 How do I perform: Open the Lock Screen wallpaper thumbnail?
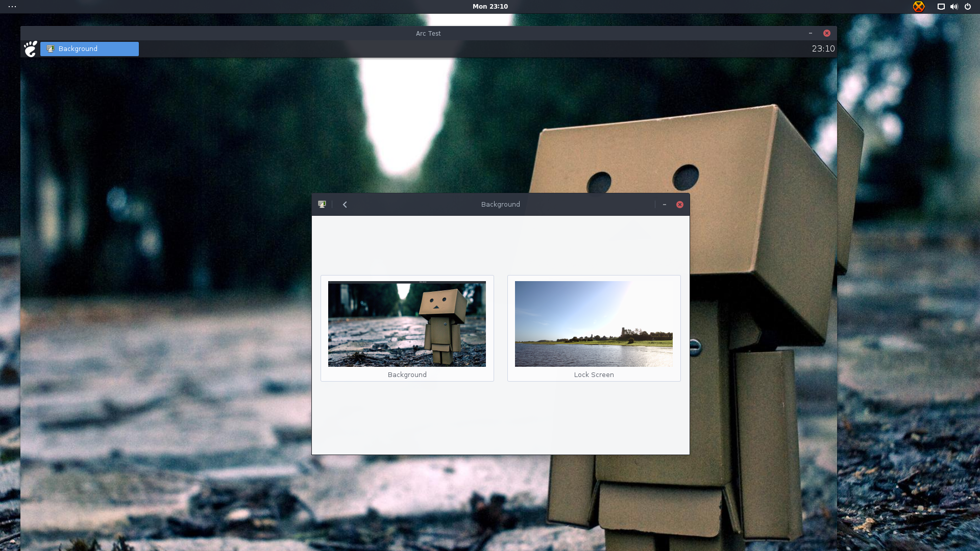pos(594,324)
